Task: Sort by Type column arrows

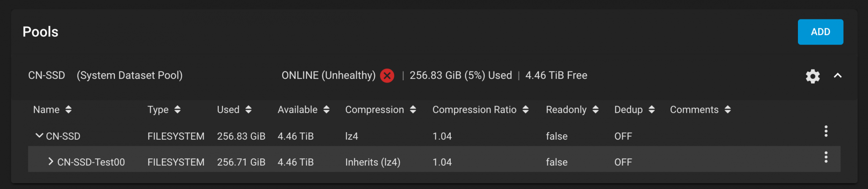Action: click(177, 110)
